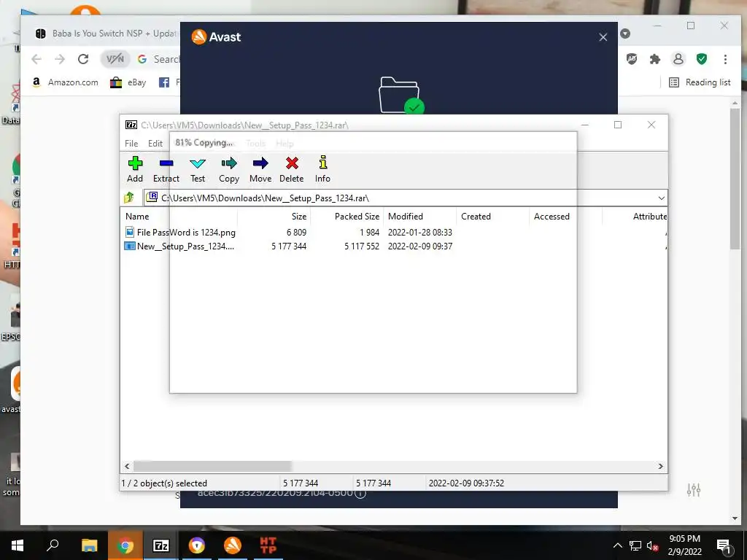Open File Explorer from the taskbar
The image size is (747, 560).
click(x=89, y=545)
